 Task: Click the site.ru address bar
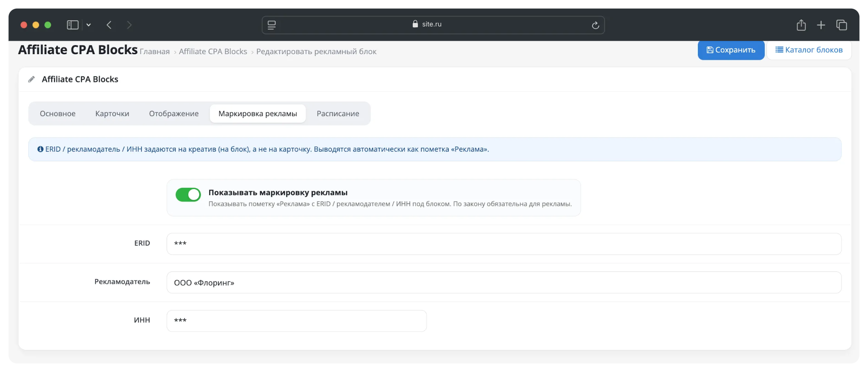pos(433,25)
